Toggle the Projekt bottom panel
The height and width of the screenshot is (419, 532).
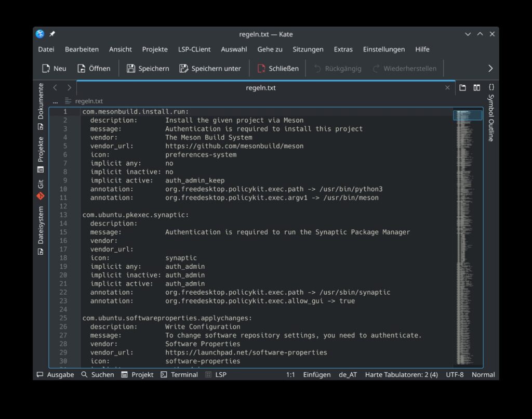tap(137, 374)
